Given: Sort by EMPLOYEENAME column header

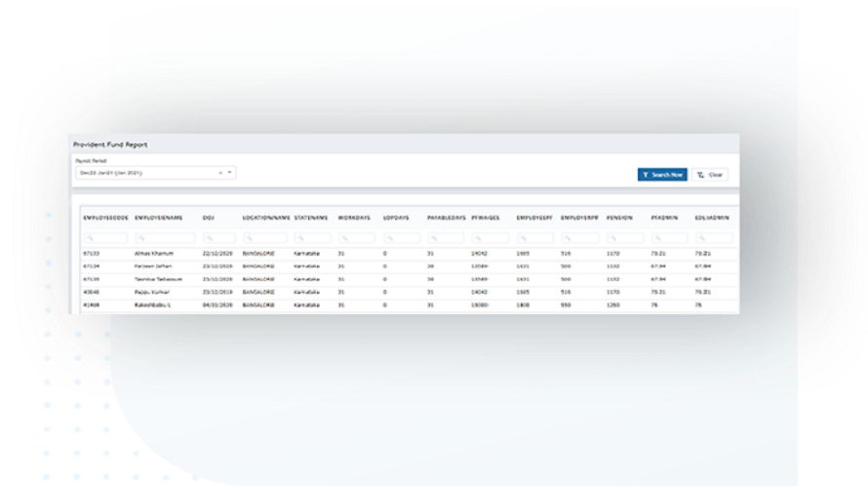Looking at the screenshot, I should (x=160, y=218).
